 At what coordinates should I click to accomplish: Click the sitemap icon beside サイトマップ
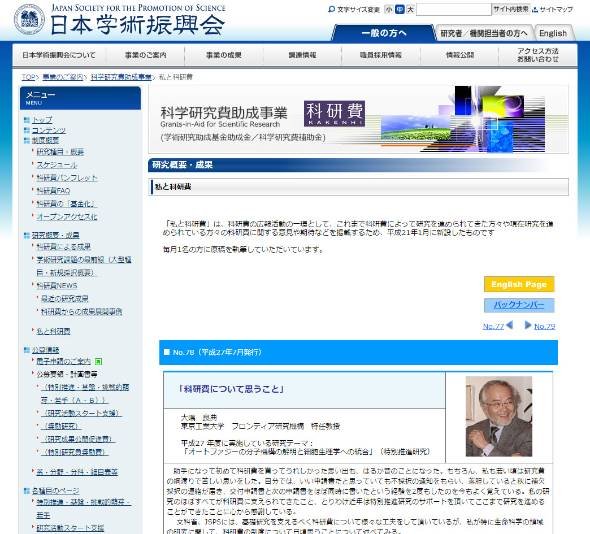pyautogui.click(x=535, y=10)
